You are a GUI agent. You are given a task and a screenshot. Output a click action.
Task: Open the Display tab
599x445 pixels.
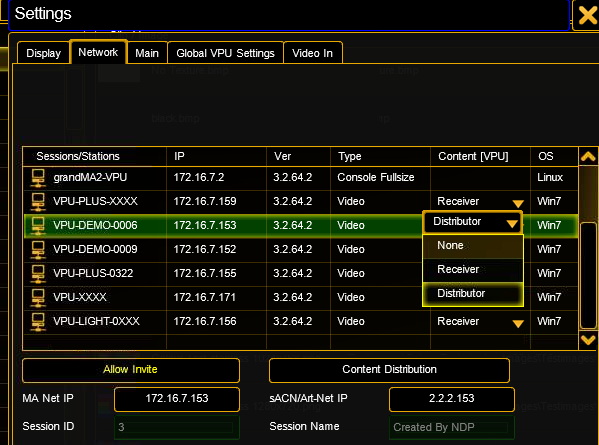click(x=44, y=53)
